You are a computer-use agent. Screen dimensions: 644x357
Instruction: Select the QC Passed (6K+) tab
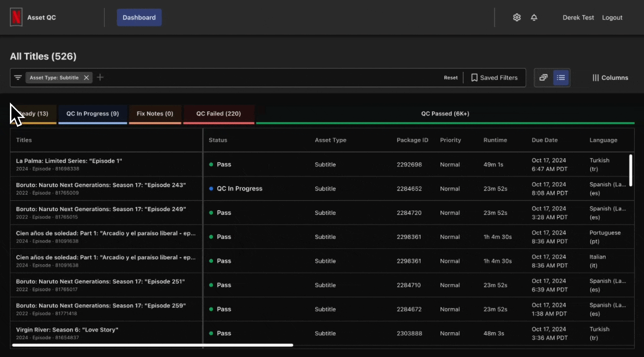click(x=445, y=114)
